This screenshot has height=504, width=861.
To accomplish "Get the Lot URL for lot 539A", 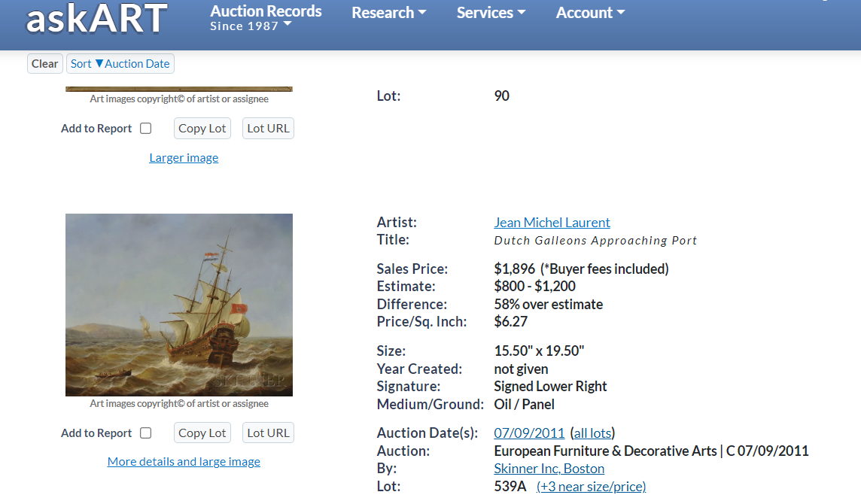I will pos(268,433).
